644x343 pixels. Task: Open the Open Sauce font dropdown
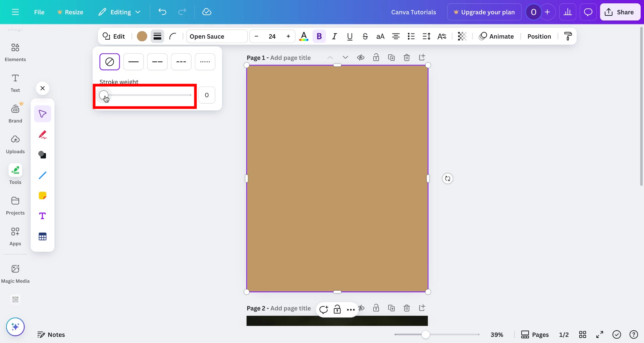click(216, 36)
